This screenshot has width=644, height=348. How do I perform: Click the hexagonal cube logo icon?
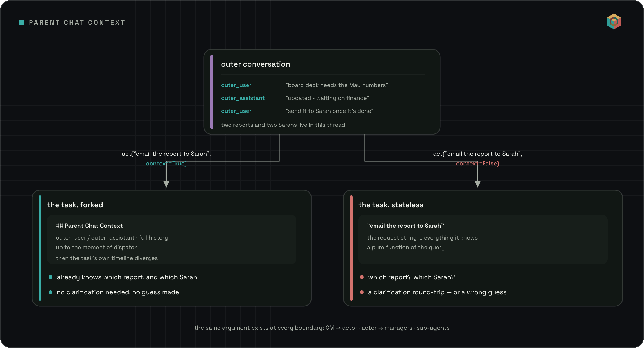[x=614, y=21]
